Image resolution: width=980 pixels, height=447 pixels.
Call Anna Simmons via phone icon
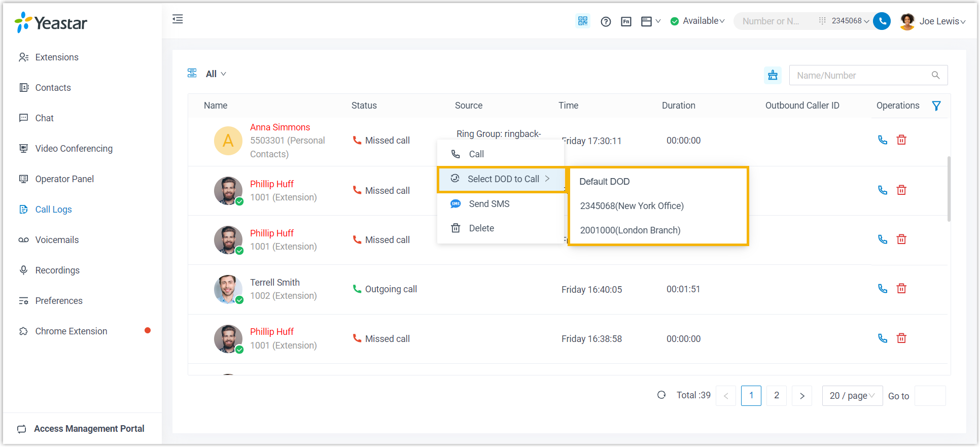883,140
